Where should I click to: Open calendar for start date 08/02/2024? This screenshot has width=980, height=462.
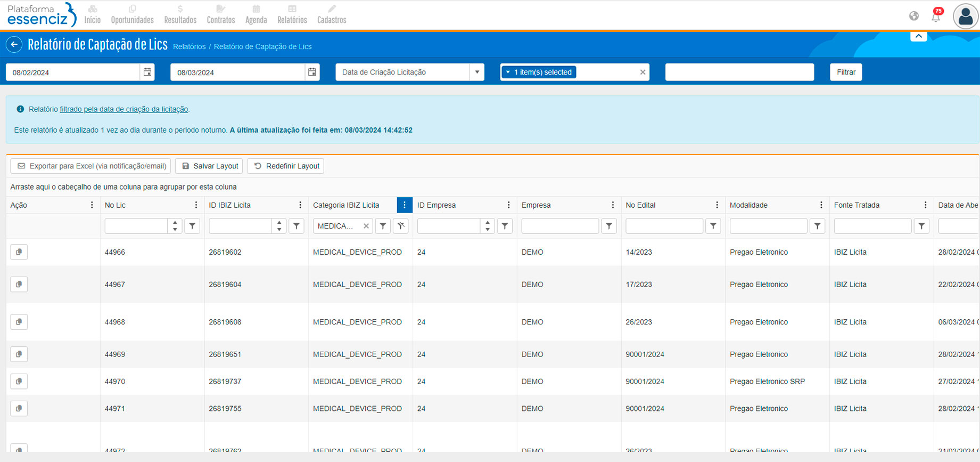click(147, 72)
